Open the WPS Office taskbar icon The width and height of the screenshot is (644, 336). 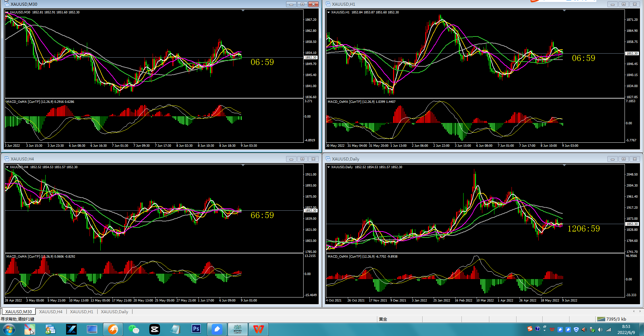tap(258, 329)
